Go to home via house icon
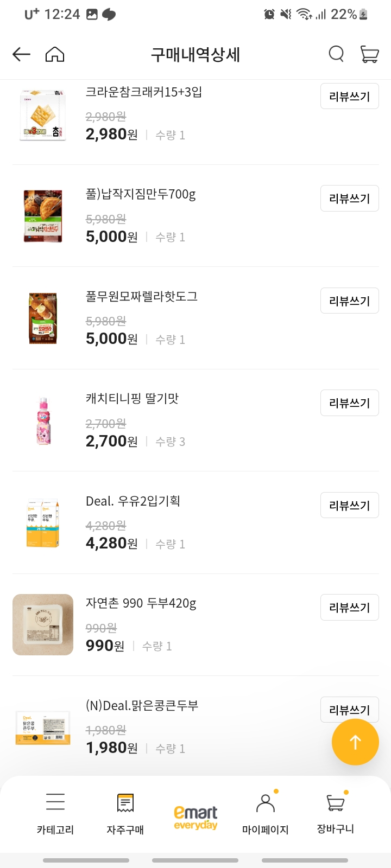 [x=55, y=54]
